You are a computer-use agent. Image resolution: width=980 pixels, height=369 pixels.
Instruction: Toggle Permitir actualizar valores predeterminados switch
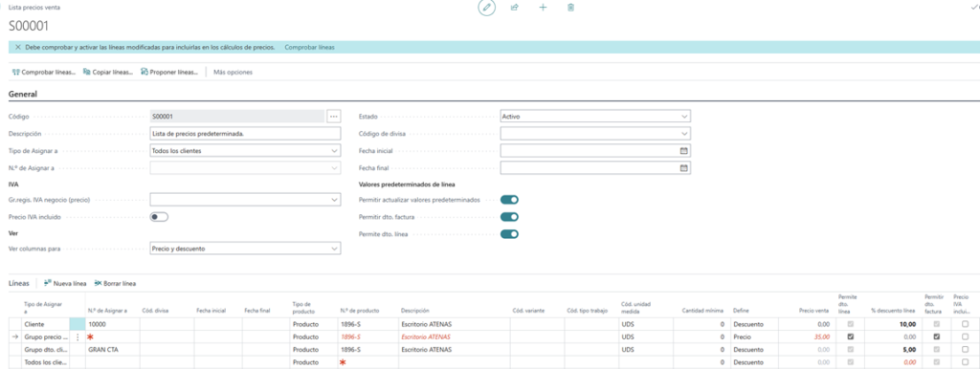pos(510,200)
